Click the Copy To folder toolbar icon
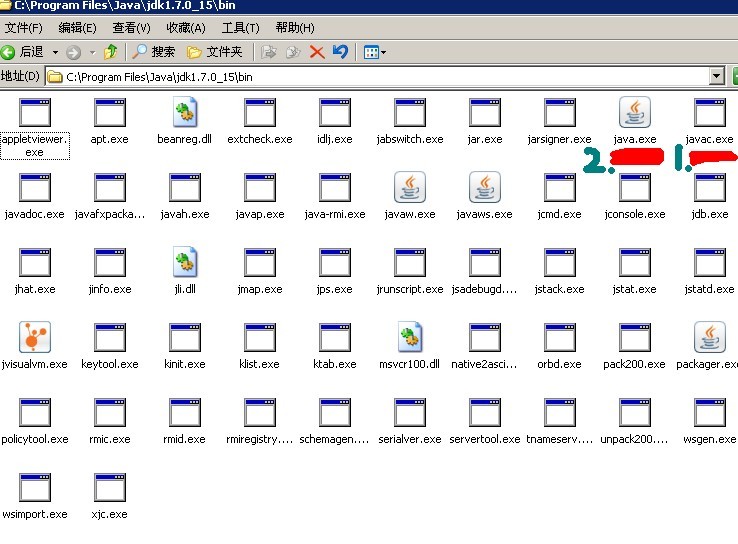The height and width of the screenshot is (544, 738). pos(293,52)
